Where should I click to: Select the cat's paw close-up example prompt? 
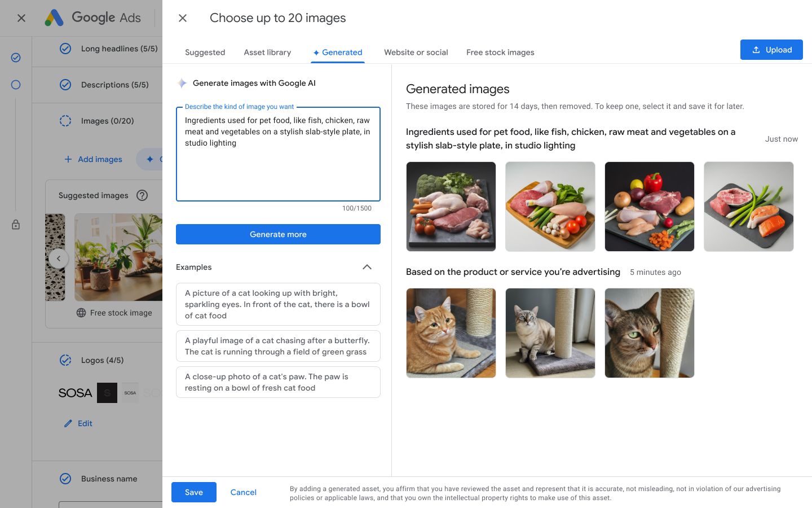pyautogui.click(x=278, y=382)
